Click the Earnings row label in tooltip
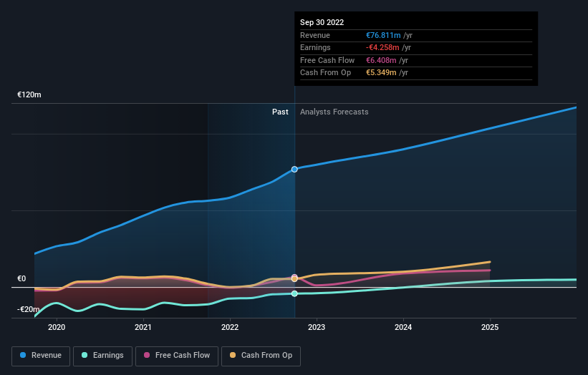The height and width of the screenshot is (375, 588). pyautogui.click(x=315, y=47)
